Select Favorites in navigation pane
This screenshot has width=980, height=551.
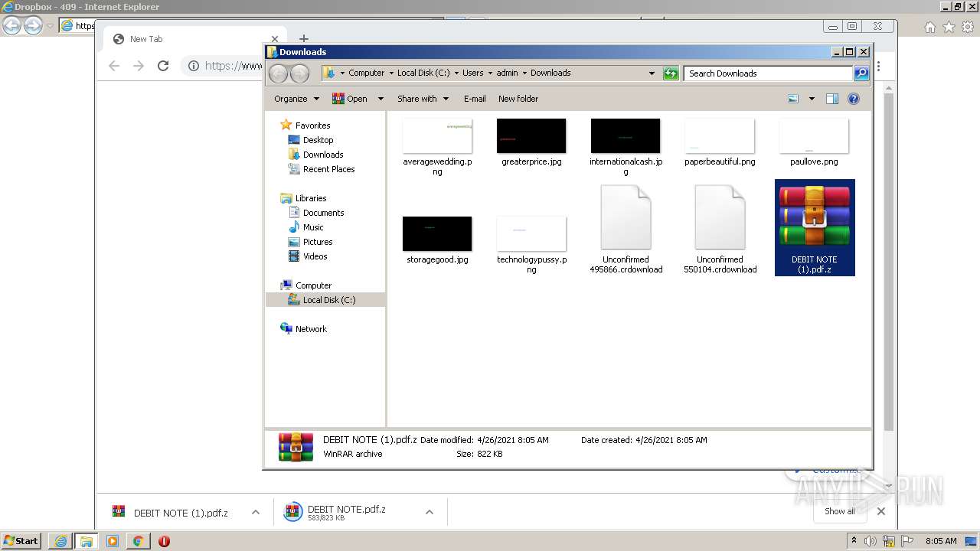[x=312, y=126]
